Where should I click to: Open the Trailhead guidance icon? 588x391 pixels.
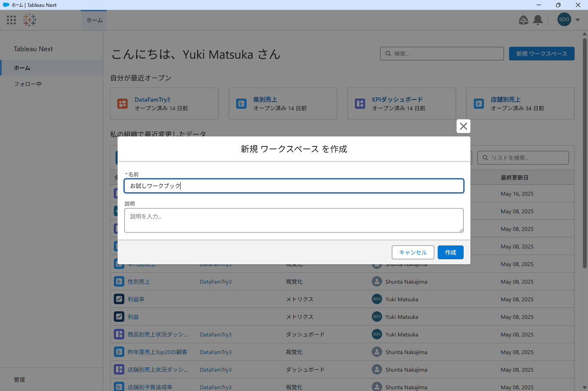pyautogui.click(x=523, y=20)
